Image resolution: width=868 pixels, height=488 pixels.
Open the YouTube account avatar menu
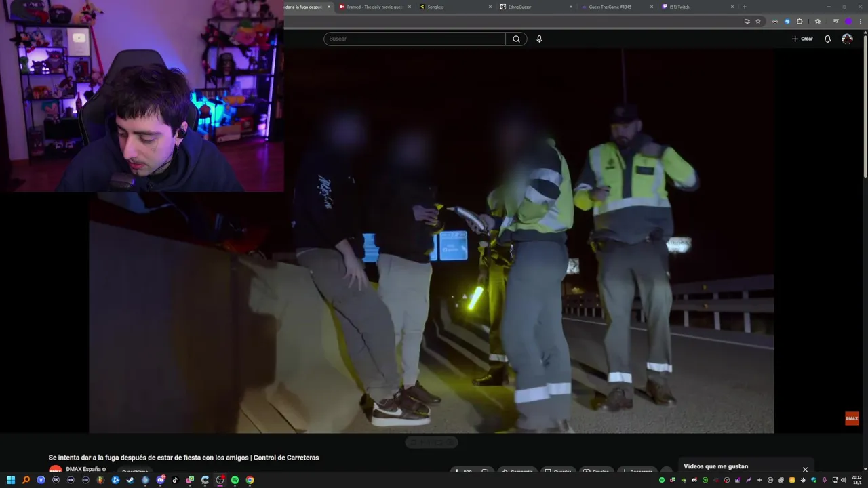pos(847,39)
